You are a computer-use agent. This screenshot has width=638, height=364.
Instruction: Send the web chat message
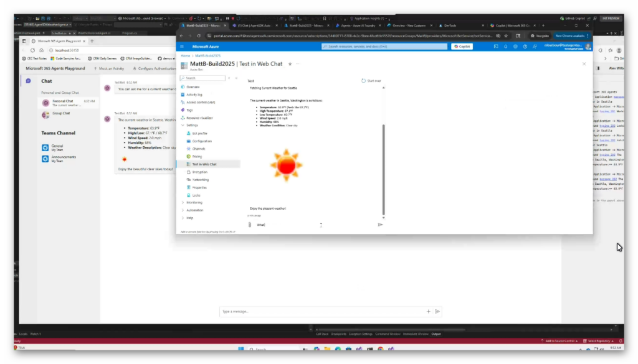380,225
